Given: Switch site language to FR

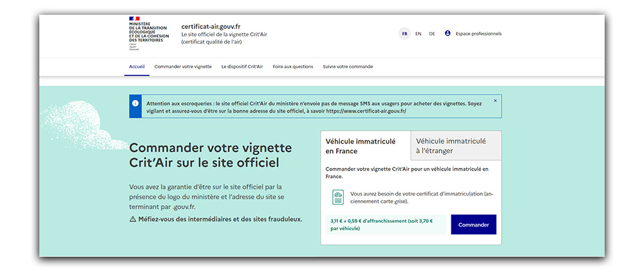Looking at the screenshot, I should click(x=404, y=33).
